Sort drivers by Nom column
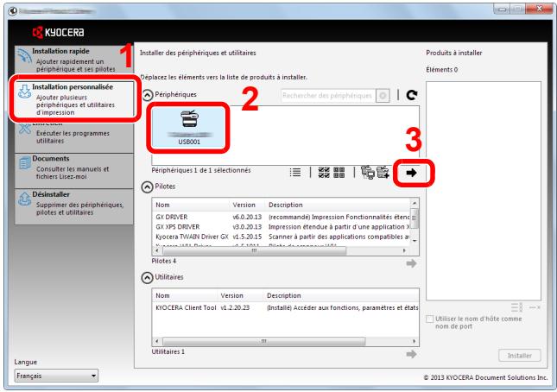Viewport: 557px width, 392px height. (x=192, y=205)
